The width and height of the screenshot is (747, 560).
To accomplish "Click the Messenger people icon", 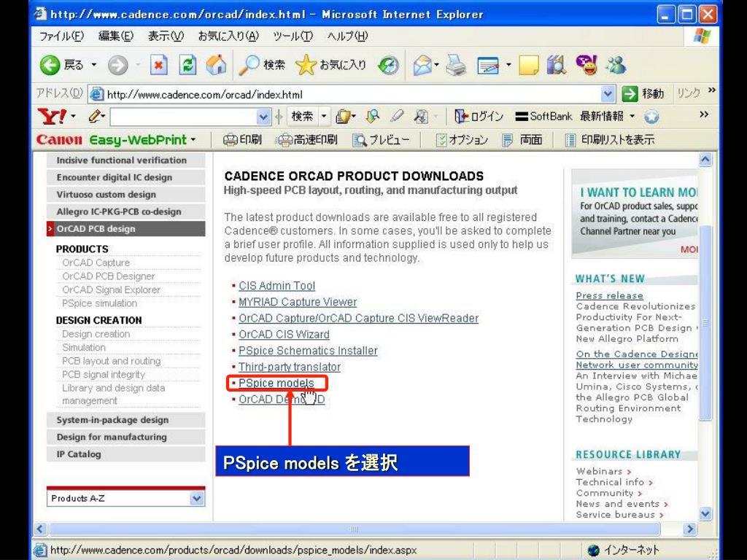I will [616, 65].
